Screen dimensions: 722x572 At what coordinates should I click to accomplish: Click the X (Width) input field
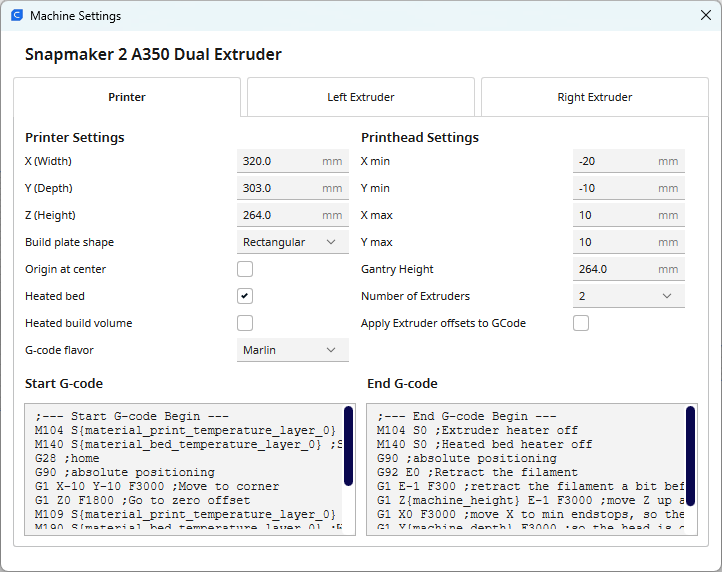[x=280, y=161]
